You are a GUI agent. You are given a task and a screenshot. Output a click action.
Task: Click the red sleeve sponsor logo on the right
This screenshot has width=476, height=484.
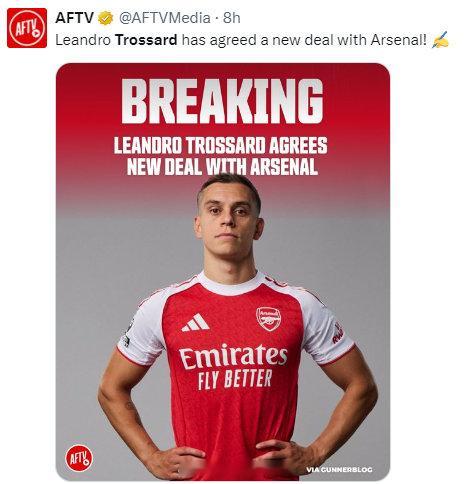(338, 333)
